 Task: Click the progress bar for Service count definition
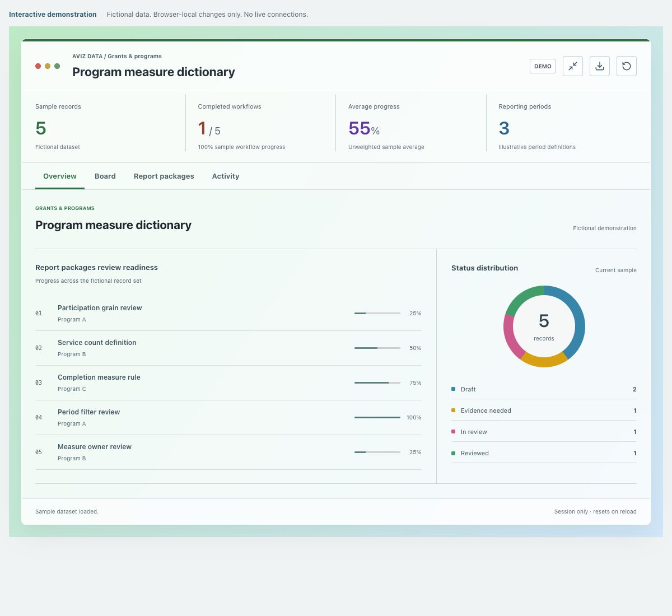(x=377, y=348)
